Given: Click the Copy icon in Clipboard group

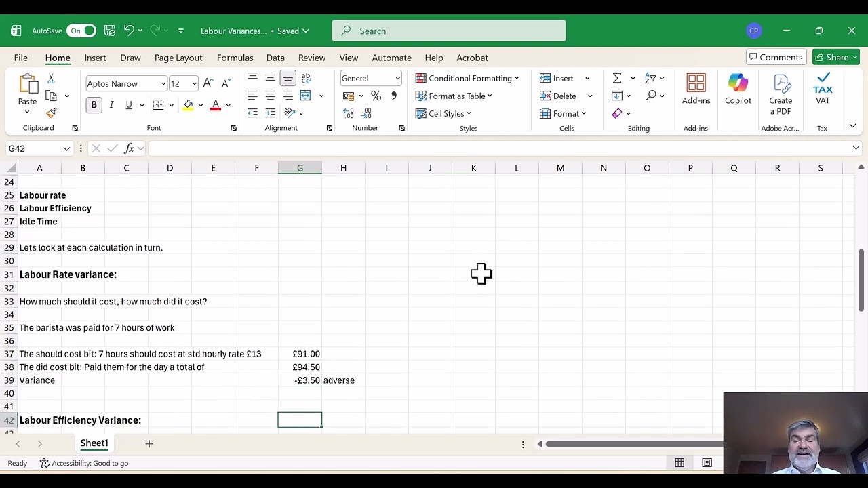Looking at the screenshot, I should [x=51, y=96].
